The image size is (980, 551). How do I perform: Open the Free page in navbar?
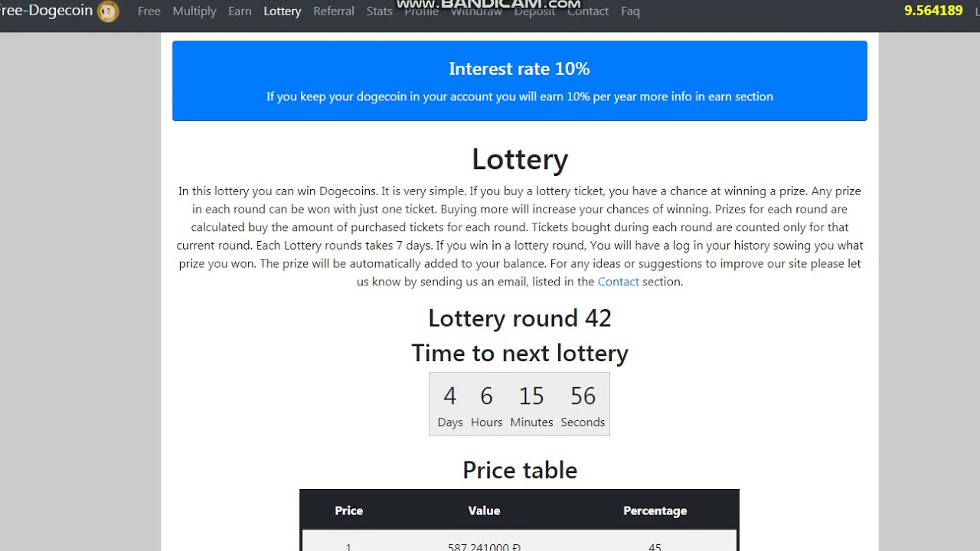tap(149, 11)
